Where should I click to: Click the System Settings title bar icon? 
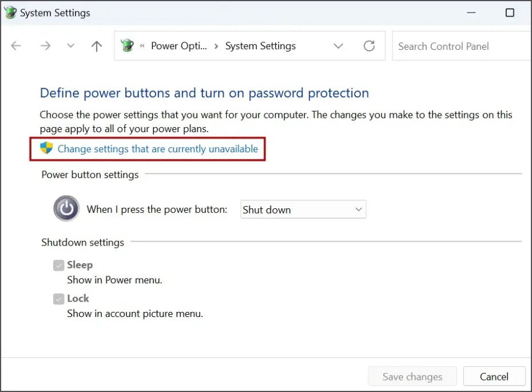(10, 13)
